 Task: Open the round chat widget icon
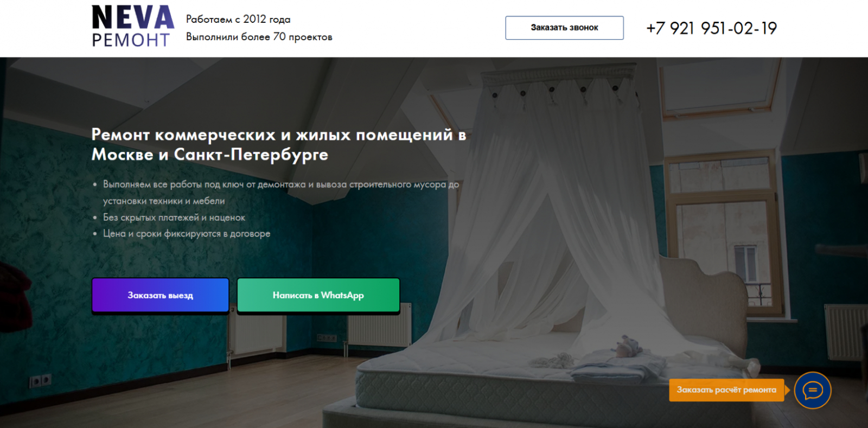click(813, 390)
